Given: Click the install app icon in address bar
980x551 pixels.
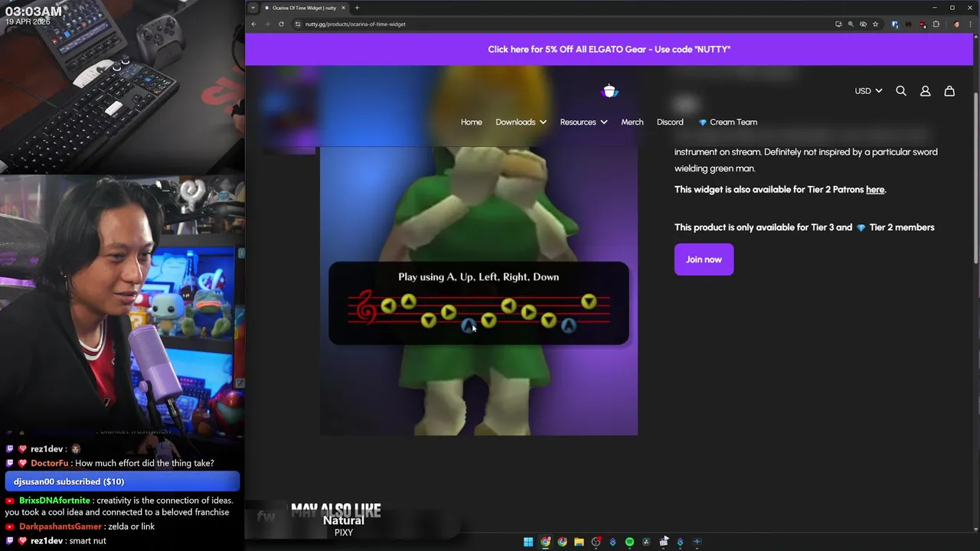Looking at the screenshot, I should pyautogui.click(x=839, y=24).
